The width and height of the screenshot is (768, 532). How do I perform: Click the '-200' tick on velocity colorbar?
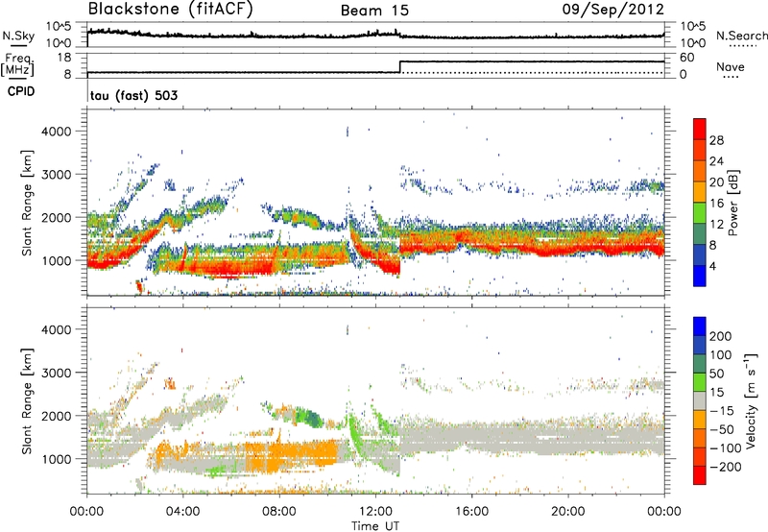pyautogui.click(x=725, y=467)
